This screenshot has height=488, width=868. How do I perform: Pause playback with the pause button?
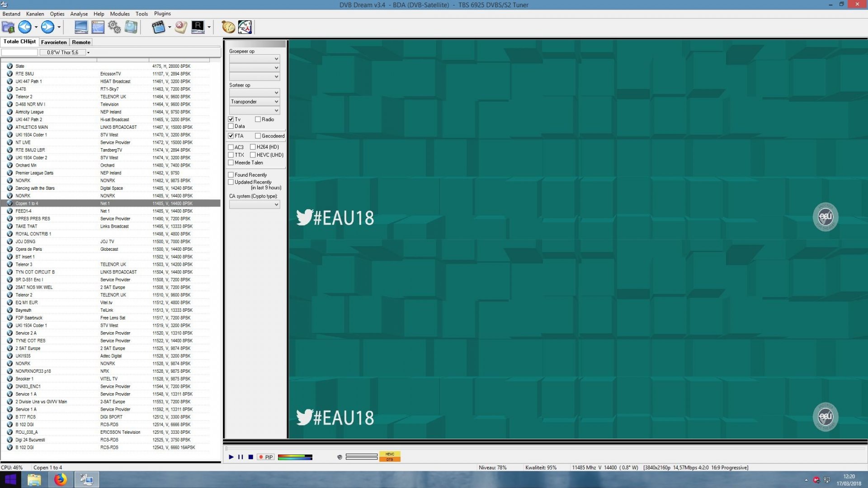tap(241, 457)
